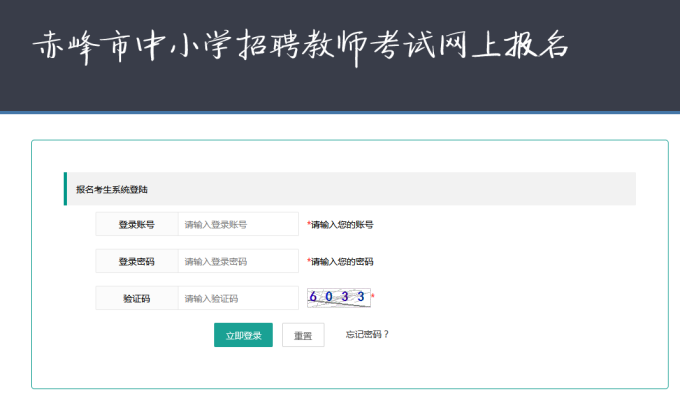Click the 登录账号 label box
The image size is (680, 400).
pos(137,225)
